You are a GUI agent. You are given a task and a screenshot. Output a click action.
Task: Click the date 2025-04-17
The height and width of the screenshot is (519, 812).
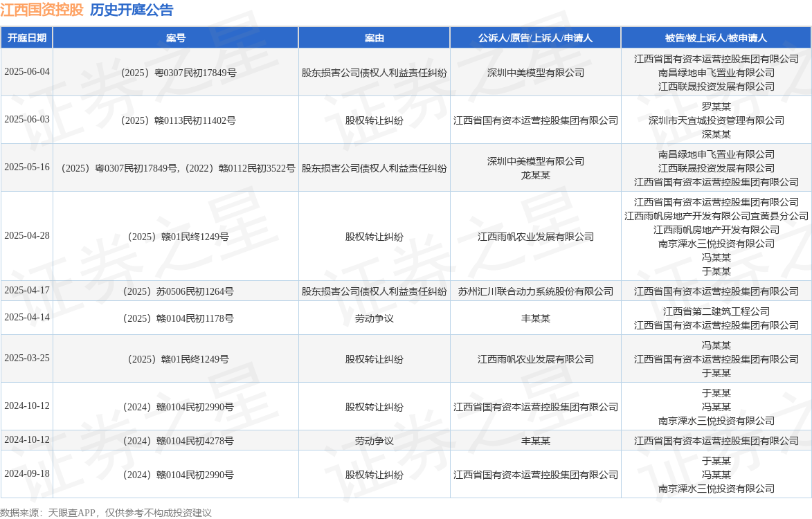(27, 290)
